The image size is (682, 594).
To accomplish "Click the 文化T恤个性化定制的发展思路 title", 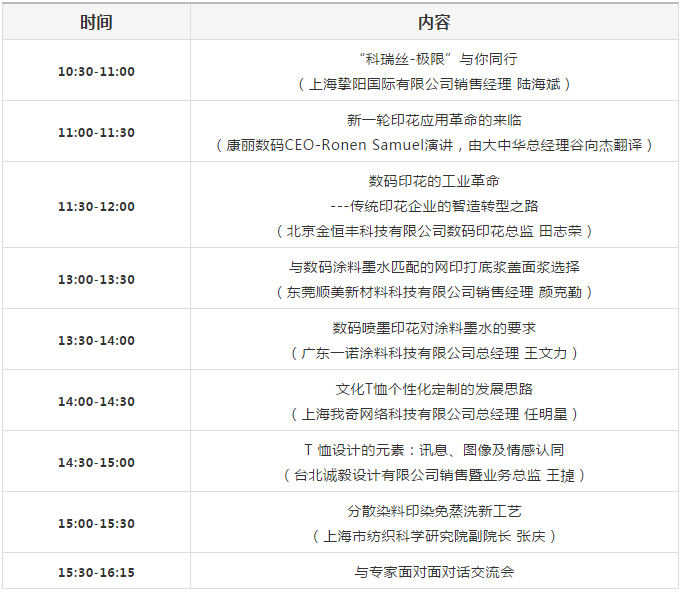I will coord(434,389).
